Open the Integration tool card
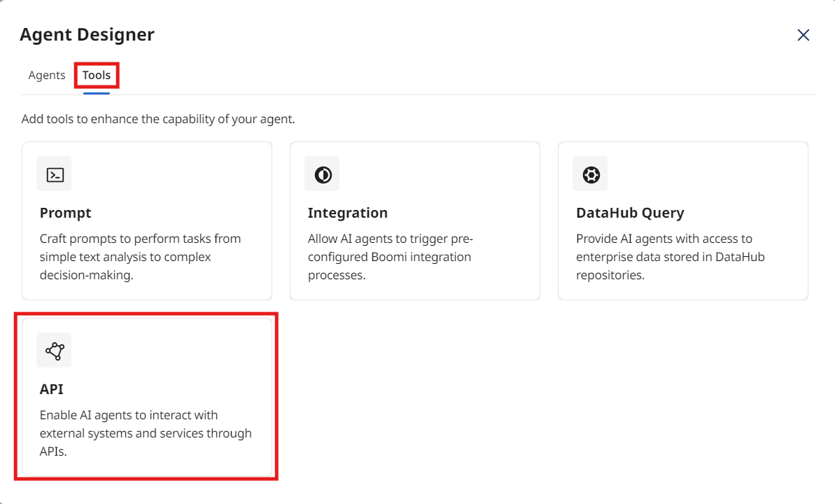The height and width of the screenshot is (504, 835). coord(414,220)
